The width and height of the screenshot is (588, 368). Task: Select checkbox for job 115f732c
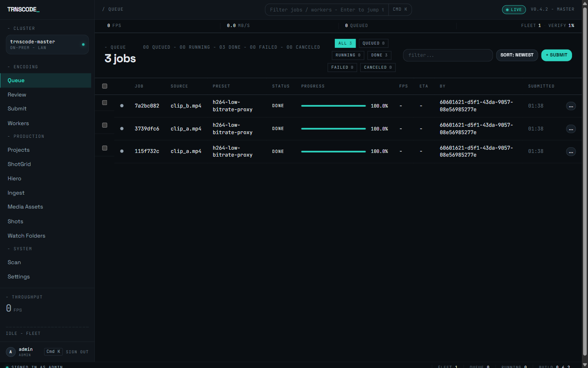pyautogui.click(x=105, y=148)
